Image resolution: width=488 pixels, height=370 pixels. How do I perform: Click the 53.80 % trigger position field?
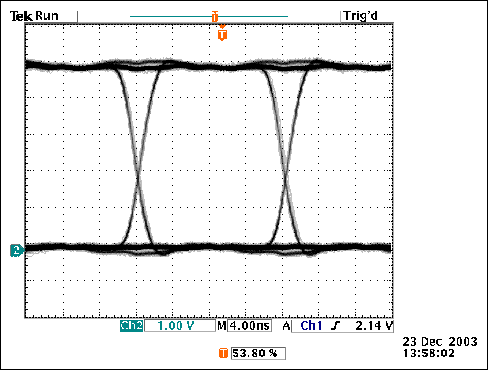258,353
